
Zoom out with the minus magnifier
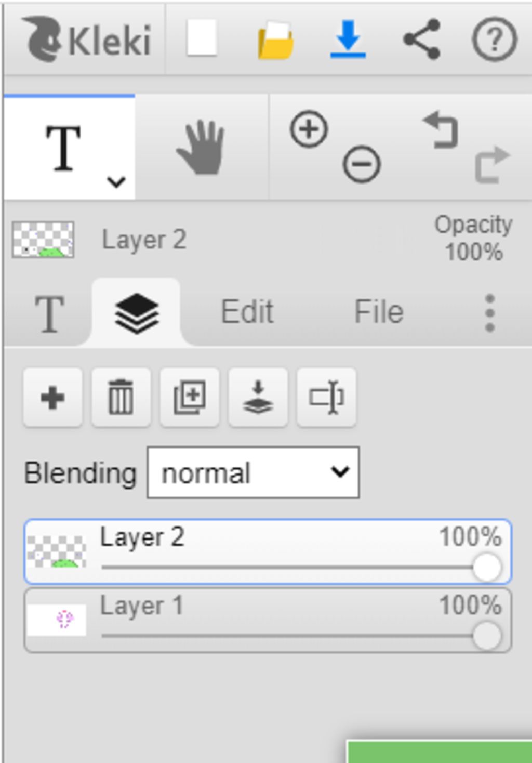tap(362, 165)
